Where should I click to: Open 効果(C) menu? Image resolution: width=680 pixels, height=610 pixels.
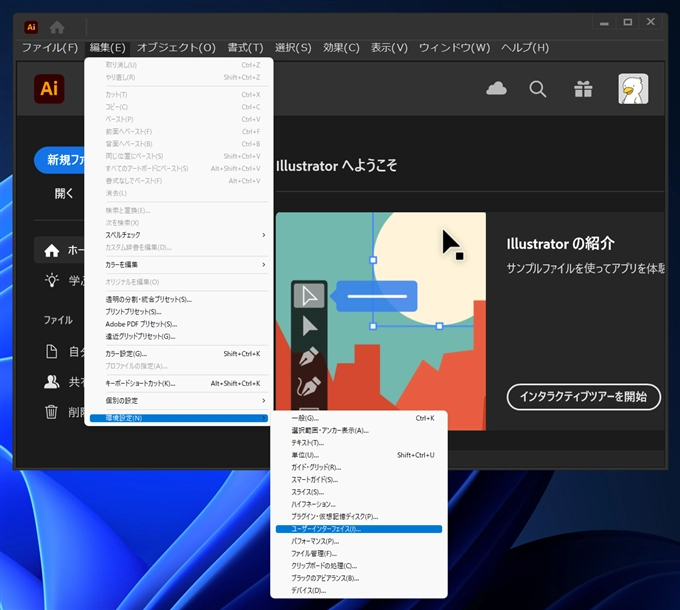pos(341,48)
